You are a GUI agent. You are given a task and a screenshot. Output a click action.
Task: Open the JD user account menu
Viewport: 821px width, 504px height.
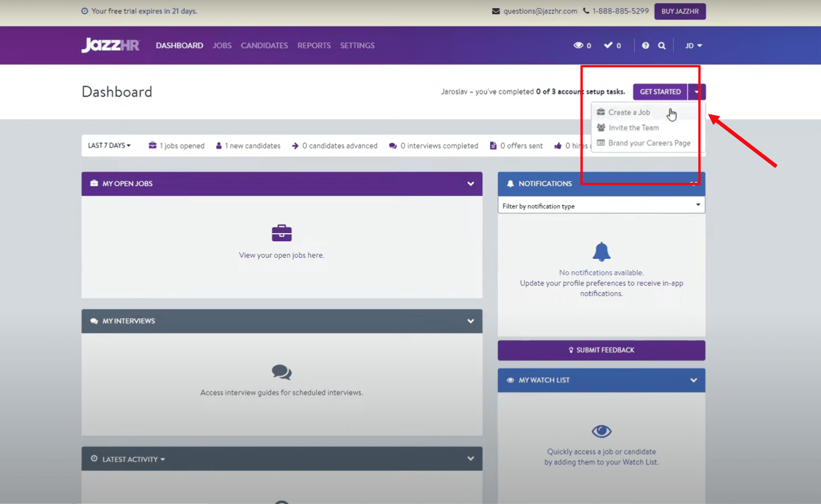click(x=693, y=45)
